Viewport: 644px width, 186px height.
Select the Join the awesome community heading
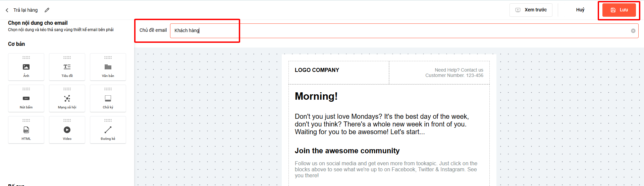347,151
